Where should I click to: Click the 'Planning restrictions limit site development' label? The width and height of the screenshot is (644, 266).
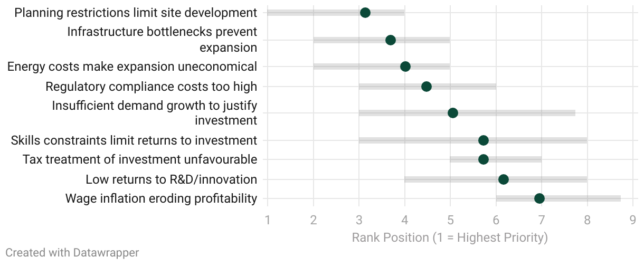(136, 13)
